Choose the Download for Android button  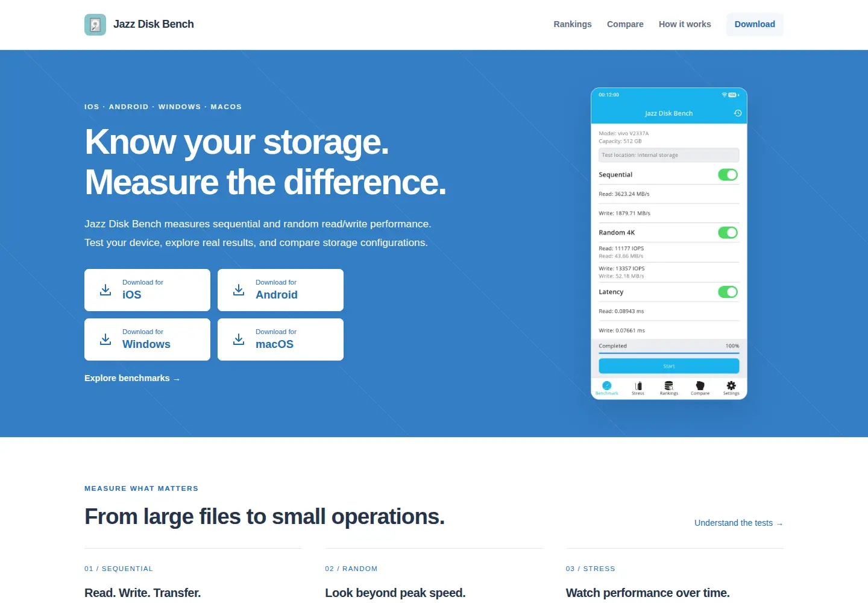280,290
